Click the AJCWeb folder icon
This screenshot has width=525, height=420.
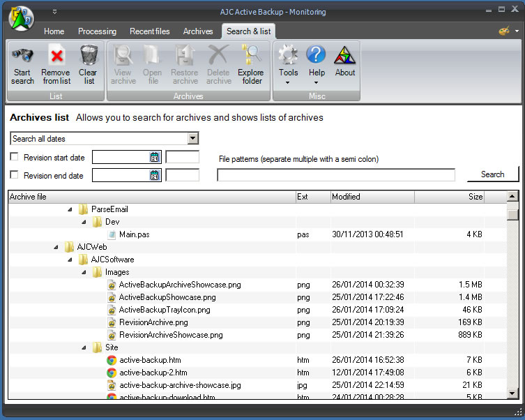click(69, 247)
